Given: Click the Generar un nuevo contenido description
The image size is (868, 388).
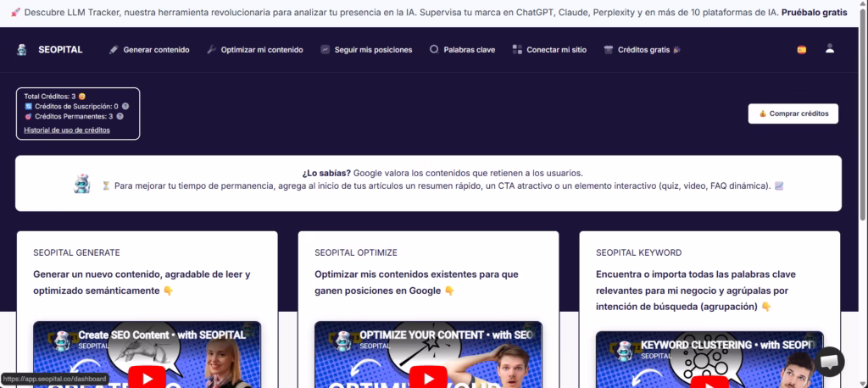Looking at the screenshot, I should tap(142, 282).
